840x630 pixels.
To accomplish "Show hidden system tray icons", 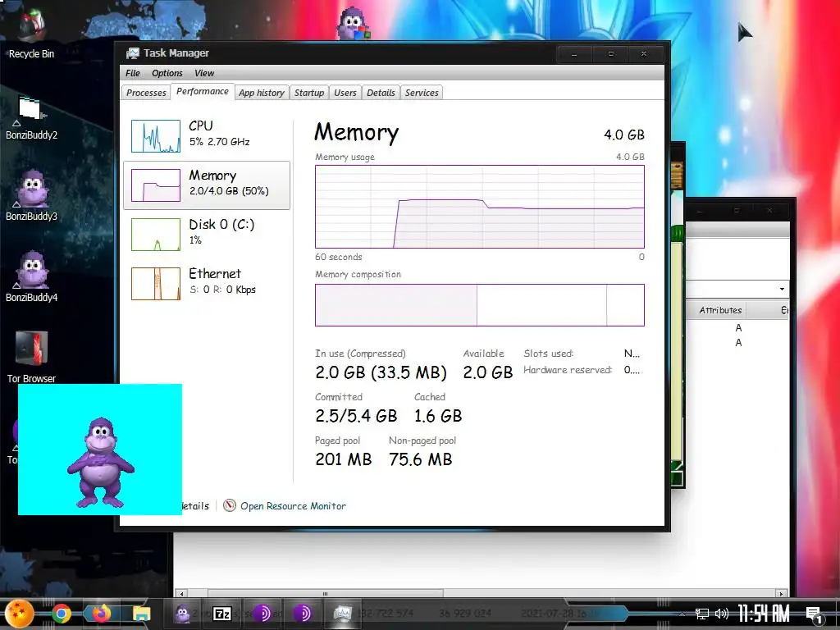I will pos(682,614).
